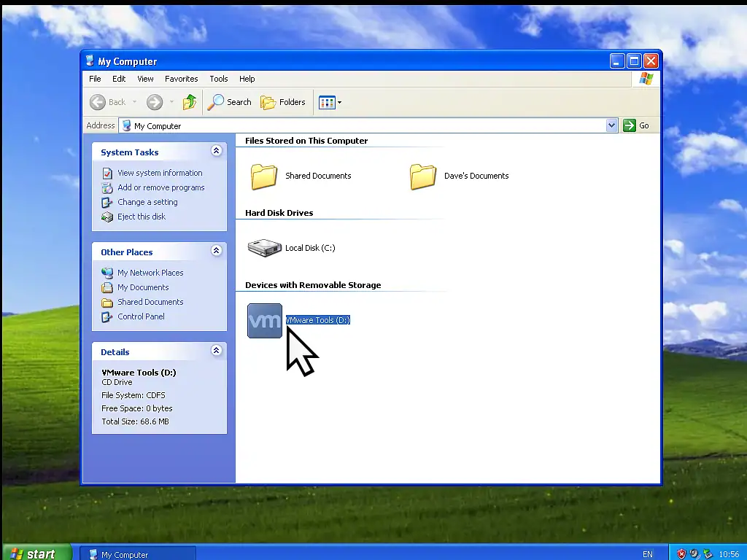Open the Address bar dropdown

pos(612,125)
